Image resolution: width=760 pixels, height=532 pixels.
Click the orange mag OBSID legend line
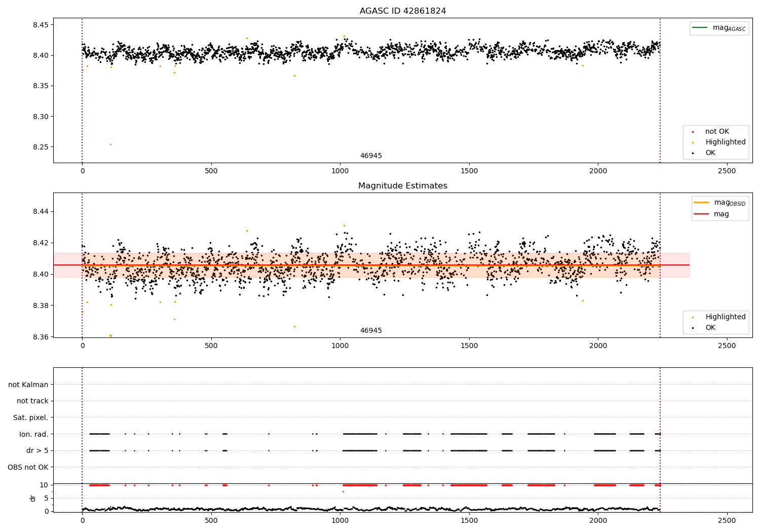[x=701, y=202]
